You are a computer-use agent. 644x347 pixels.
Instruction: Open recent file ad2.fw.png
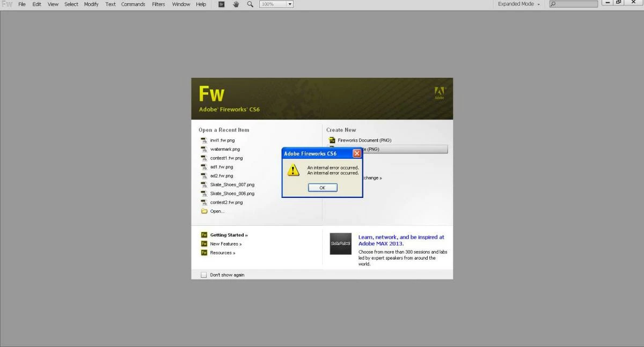(222, 176)
